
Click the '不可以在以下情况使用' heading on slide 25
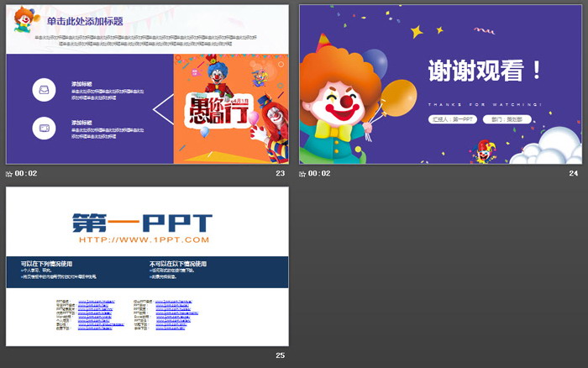178,264
